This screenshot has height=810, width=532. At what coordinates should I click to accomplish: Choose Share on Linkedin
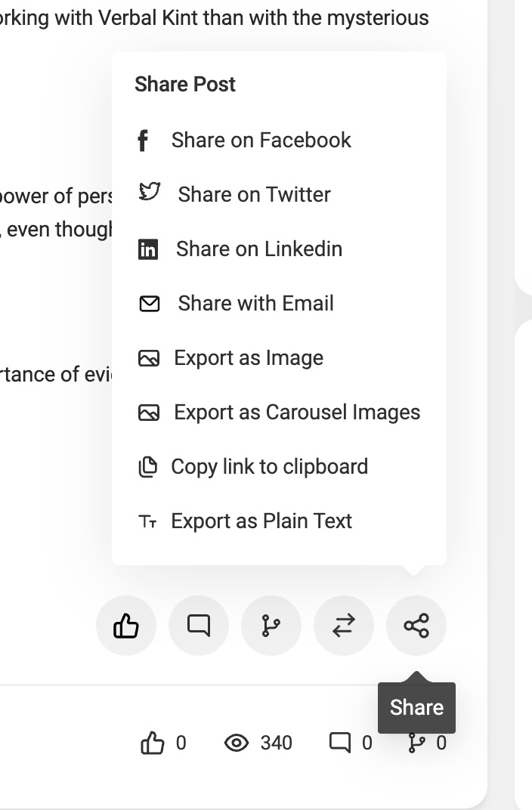tap(258, 249)
